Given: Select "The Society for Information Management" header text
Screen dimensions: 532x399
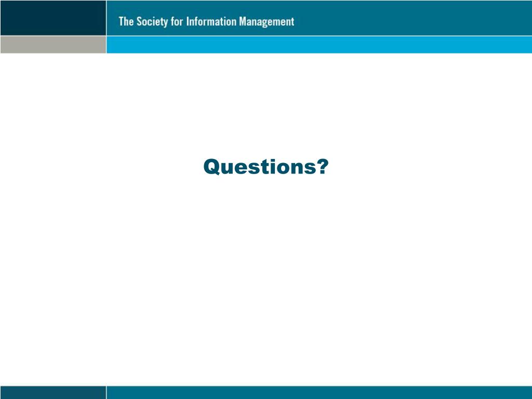Looking at the screenshot, I should tap(206, 22).
